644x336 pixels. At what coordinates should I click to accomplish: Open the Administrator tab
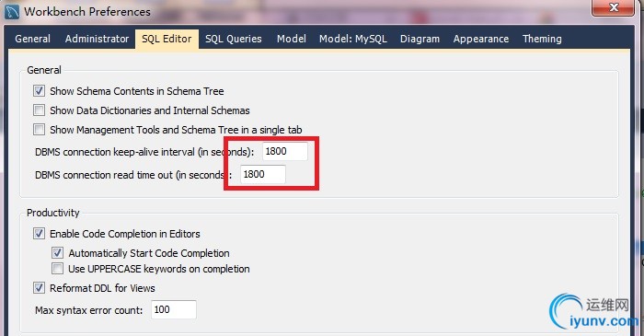pyautogui.click(x=97, y=39)
